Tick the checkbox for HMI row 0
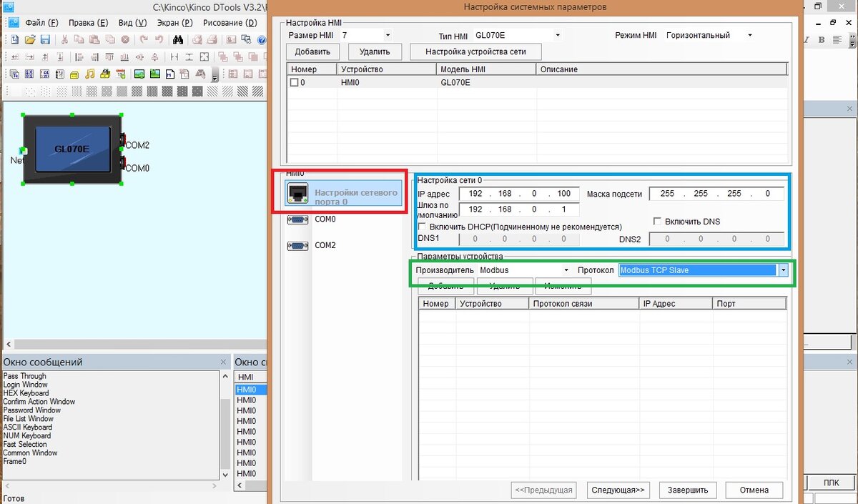 tap(294, 82)
